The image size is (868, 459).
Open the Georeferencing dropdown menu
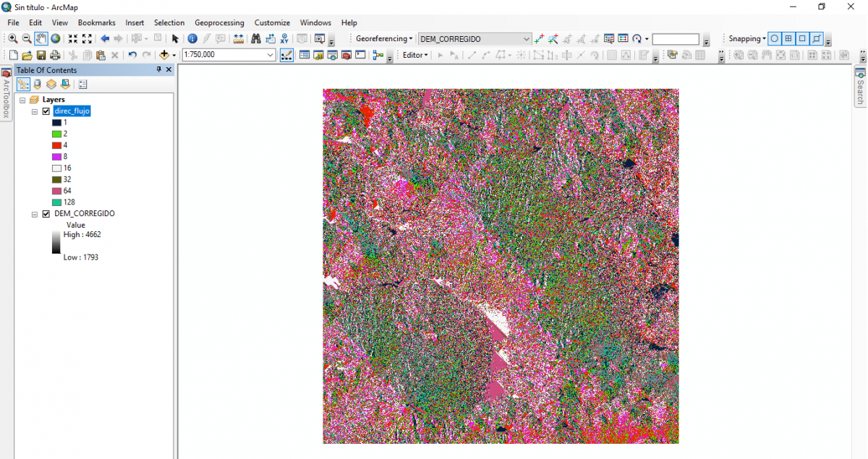(x=383, y=38)
